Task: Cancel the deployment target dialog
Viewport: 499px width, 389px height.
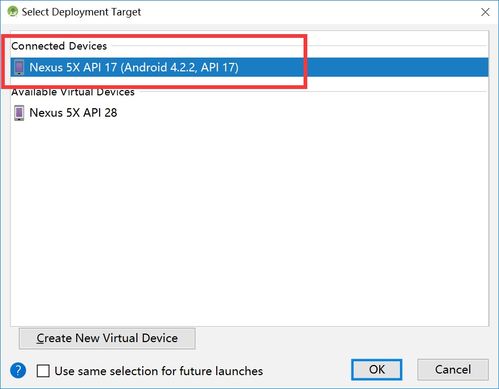Action: click(x=453, y=369)
